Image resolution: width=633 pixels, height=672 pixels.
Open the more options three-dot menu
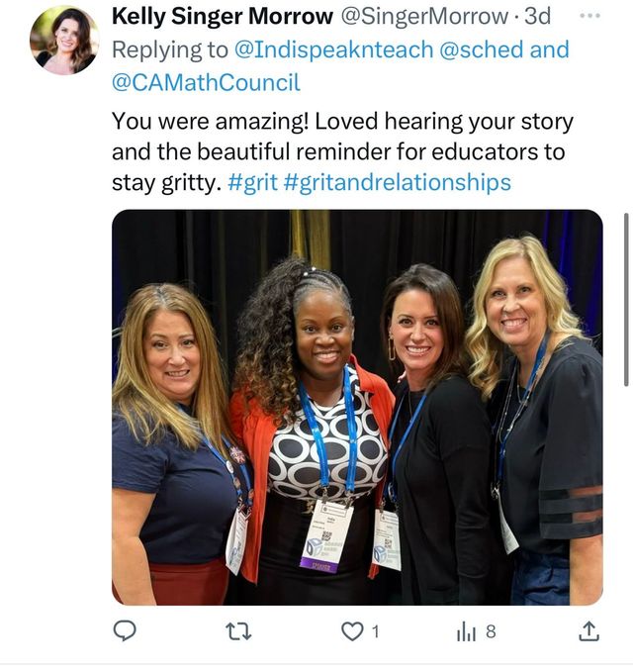click(589, 16)
